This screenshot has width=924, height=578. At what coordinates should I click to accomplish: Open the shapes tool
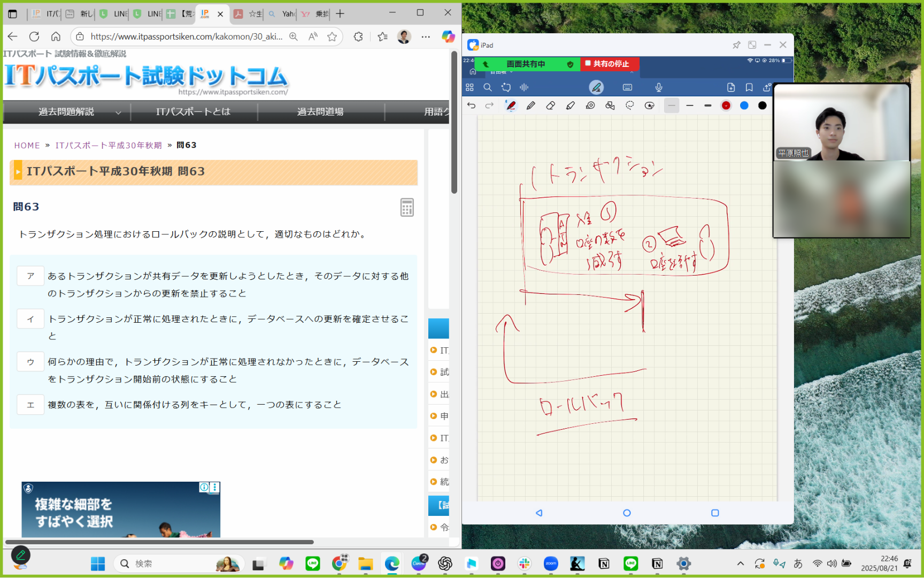coord(610,105)
